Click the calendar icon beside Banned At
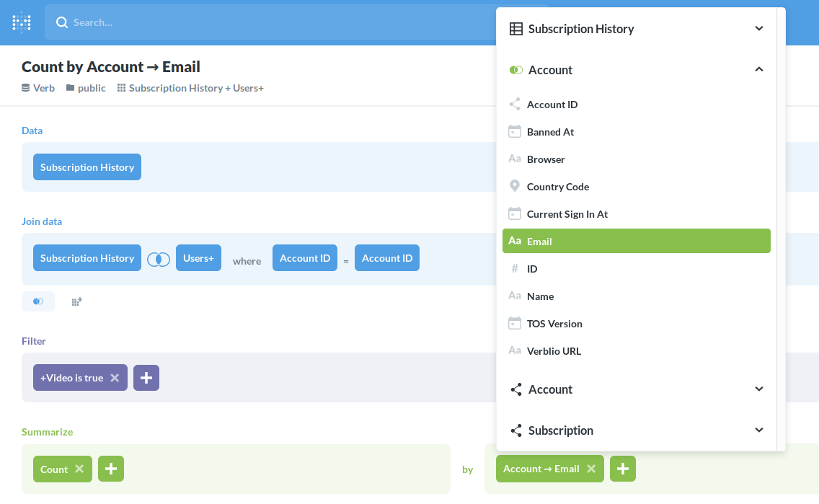 [x=515, y=131]
